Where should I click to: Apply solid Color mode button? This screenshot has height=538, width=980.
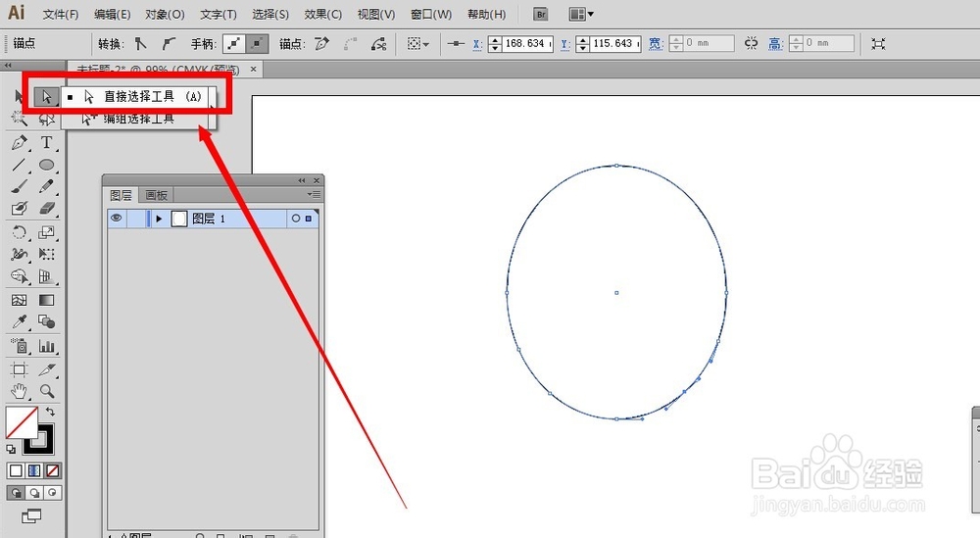click(x=17, y=470)
